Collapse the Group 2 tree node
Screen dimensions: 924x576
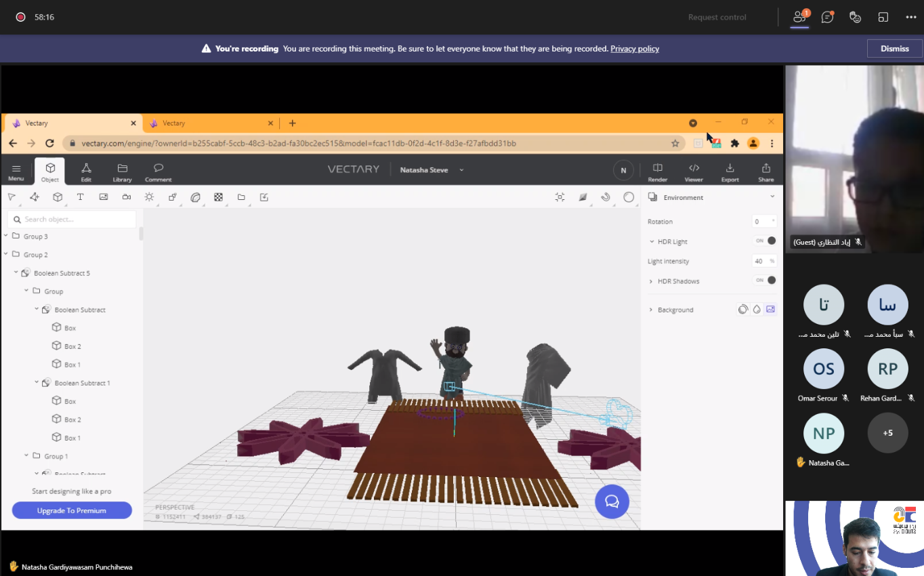[x=6, y=254]
